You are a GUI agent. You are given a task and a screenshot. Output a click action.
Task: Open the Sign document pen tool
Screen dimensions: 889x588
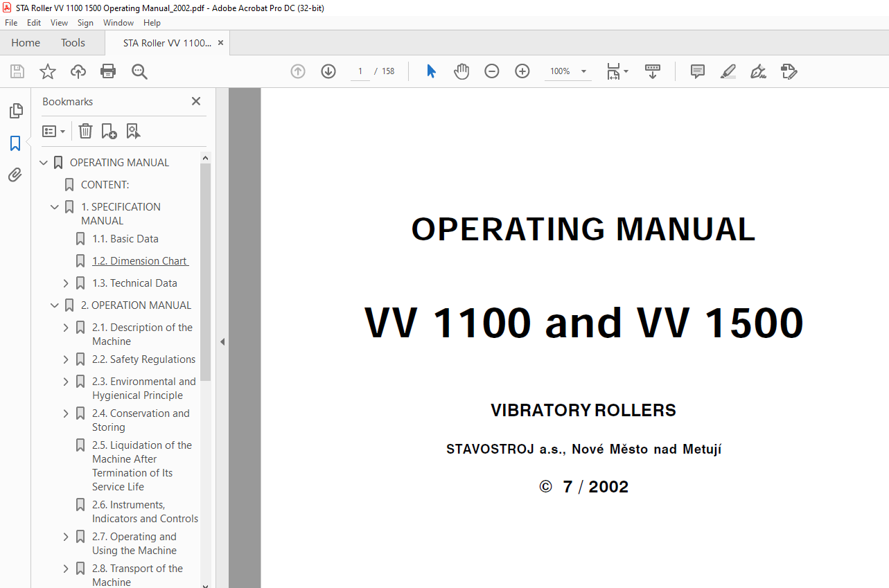tap(758, 71)
